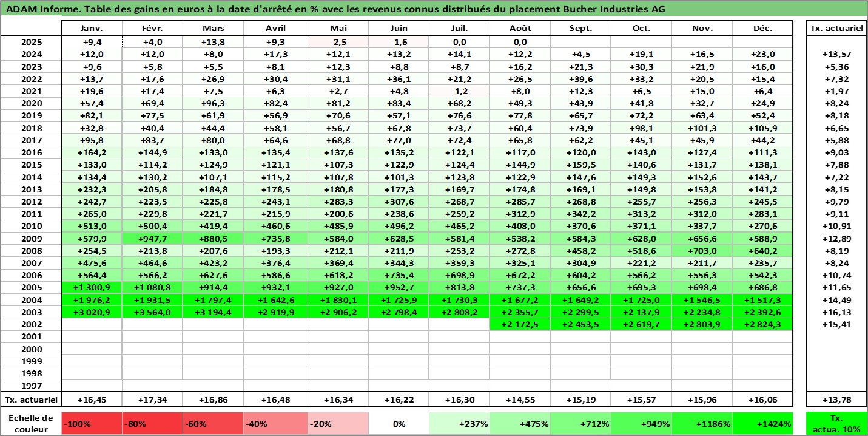Click the -20% light pink swatch
The width and height of the screenshot is (868, 436).
[x=338, y=424]
